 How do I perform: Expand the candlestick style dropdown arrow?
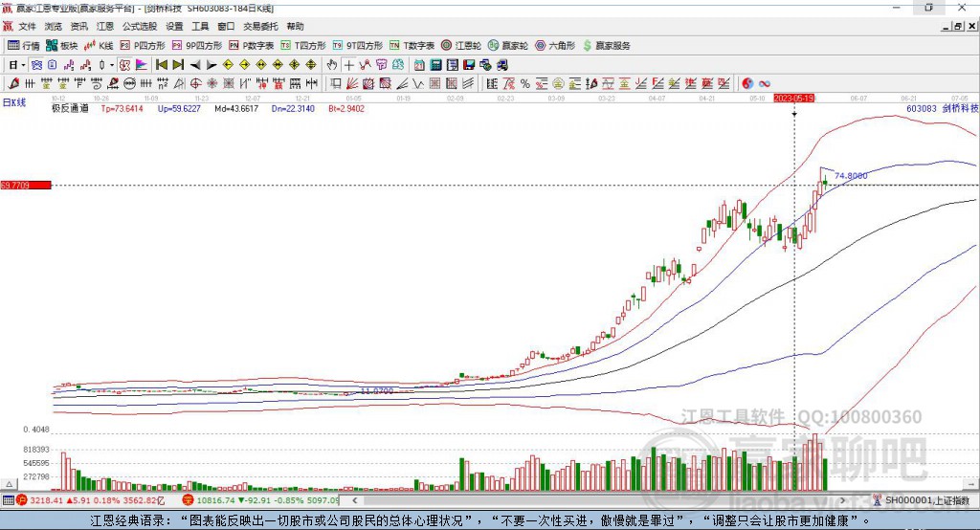(112, 65)
